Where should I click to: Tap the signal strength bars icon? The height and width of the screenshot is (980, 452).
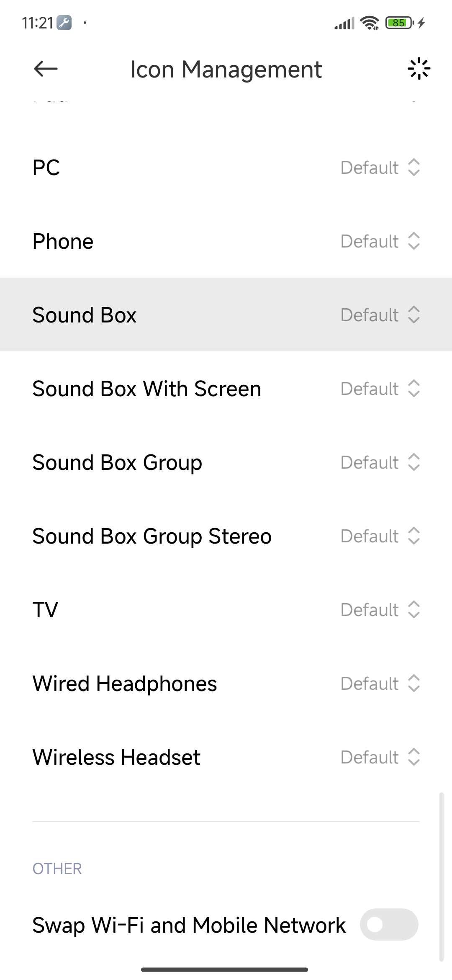[x=344, y=23]
